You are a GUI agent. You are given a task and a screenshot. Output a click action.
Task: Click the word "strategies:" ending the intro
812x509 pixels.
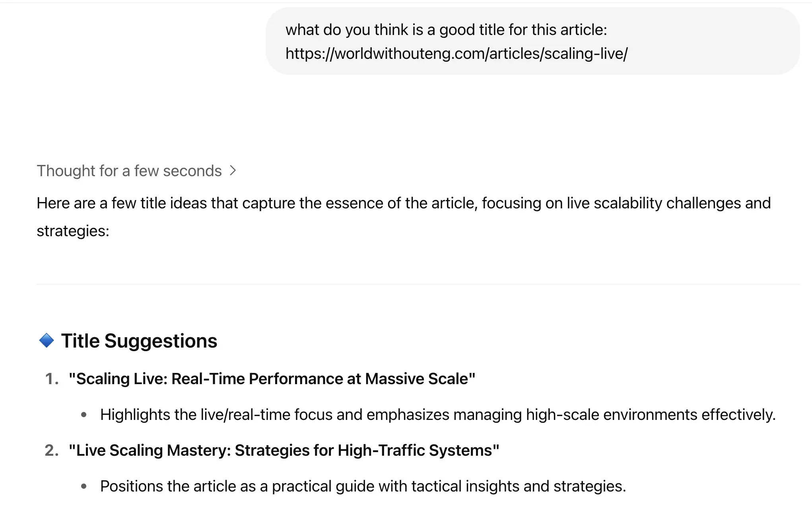point(73,231)
